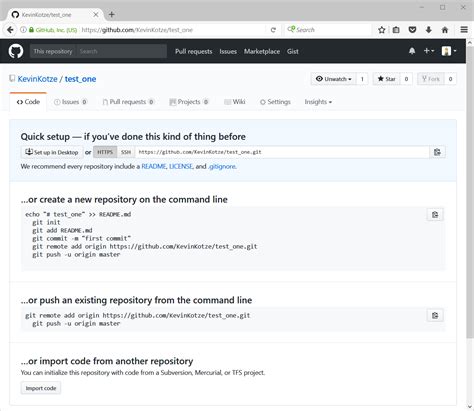Click the Set up in Desktop button

52,152
